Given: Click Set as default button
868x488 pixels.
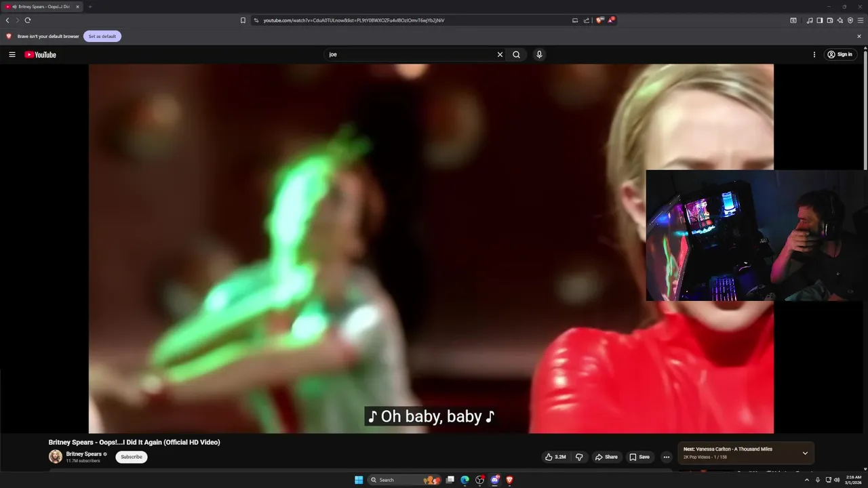Looking at the screenshot, I should (102, 36).
